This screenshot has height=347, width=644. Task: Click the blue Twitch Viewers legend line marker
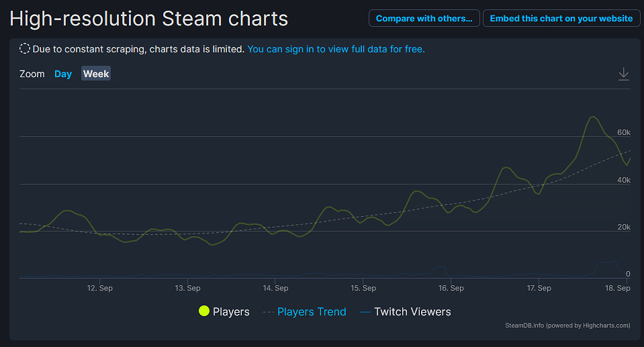365,312
